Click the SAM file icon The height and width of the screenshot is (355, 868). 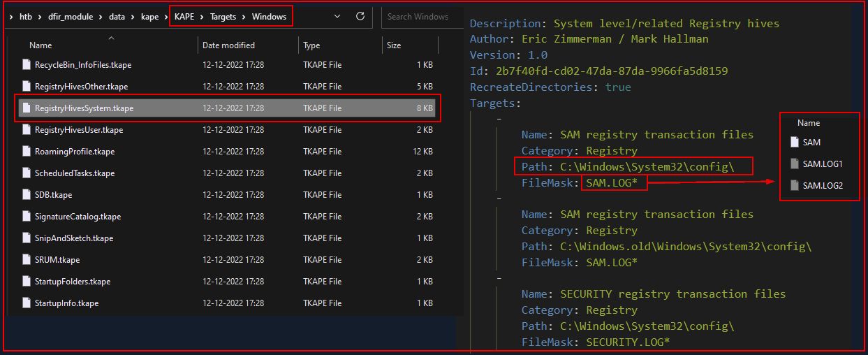794,143
